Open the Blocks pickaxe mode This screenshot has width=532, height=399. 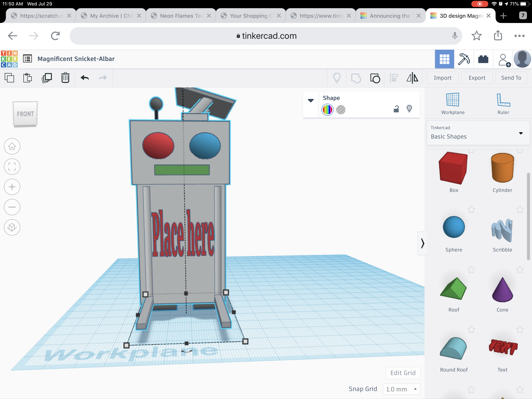464,59
